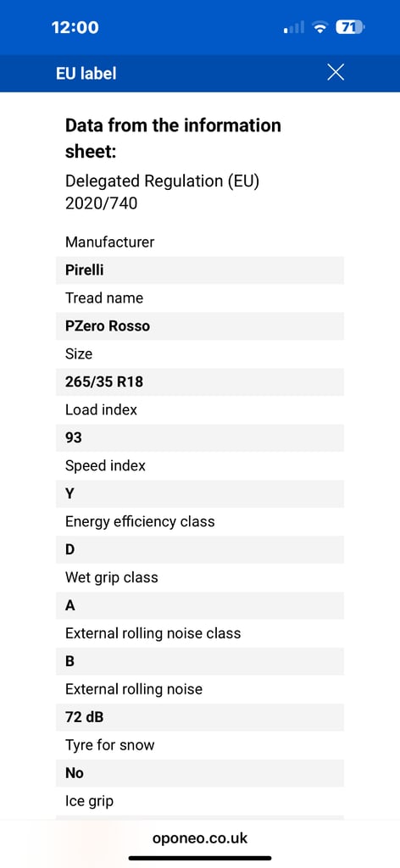The height and width of the screenshot is (868, 400).
Task: Close the EU label panel
Action: point(336,73)
